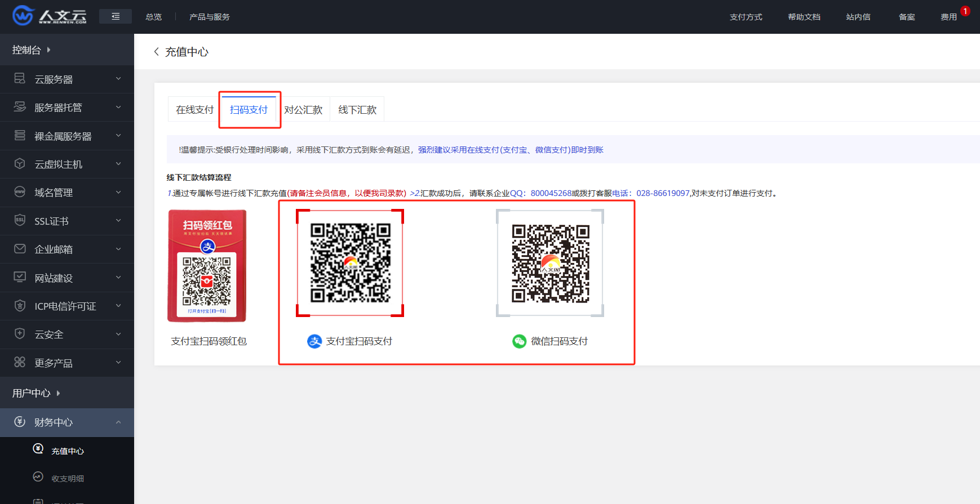Expand the SSL证书 chevron
Image resolution: width=980 pixels, height=504 pixels.
(x=118, y=220)
